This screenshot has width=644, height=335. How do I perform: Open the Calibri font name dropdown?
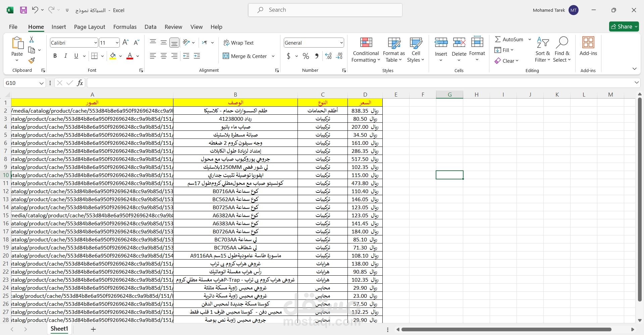96,43
